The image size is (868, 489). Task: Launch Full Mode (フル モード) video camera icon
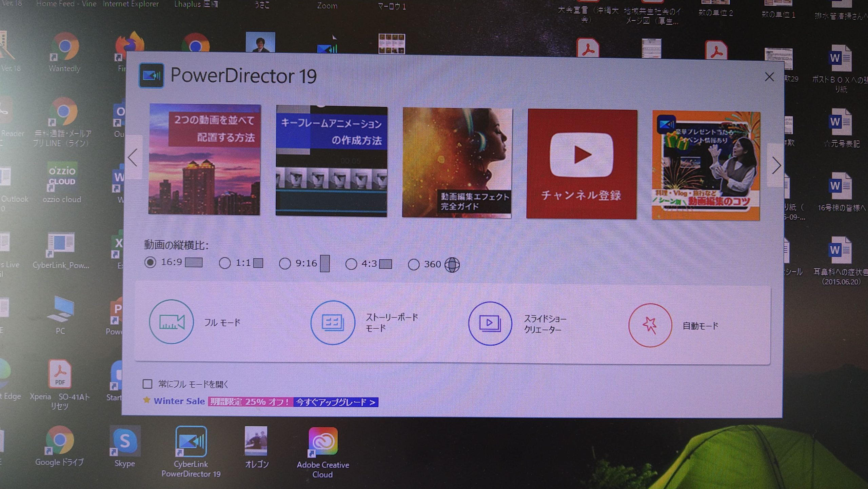(171, 322)
